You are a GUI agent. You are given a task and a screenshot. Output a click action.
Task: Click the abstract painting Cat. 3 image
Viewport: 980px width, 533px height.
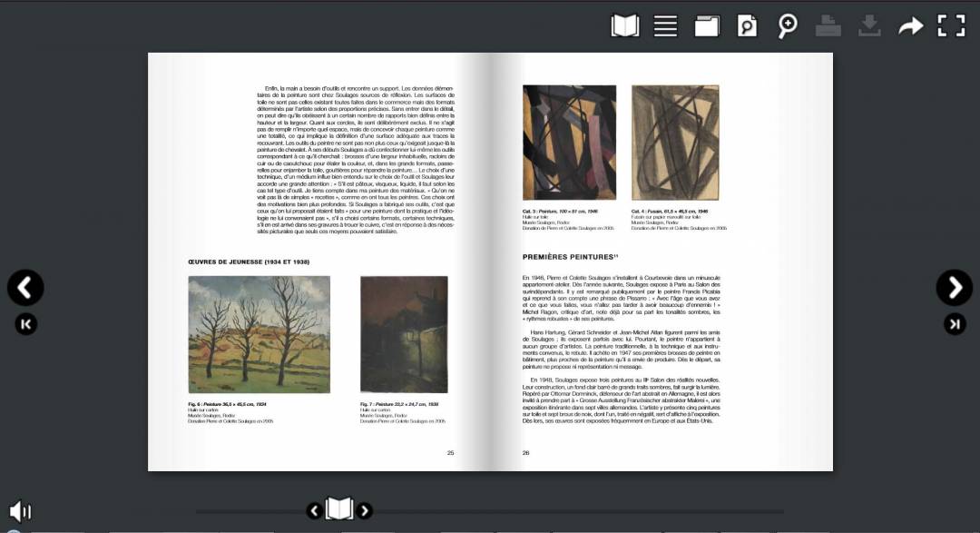(569, 143)
